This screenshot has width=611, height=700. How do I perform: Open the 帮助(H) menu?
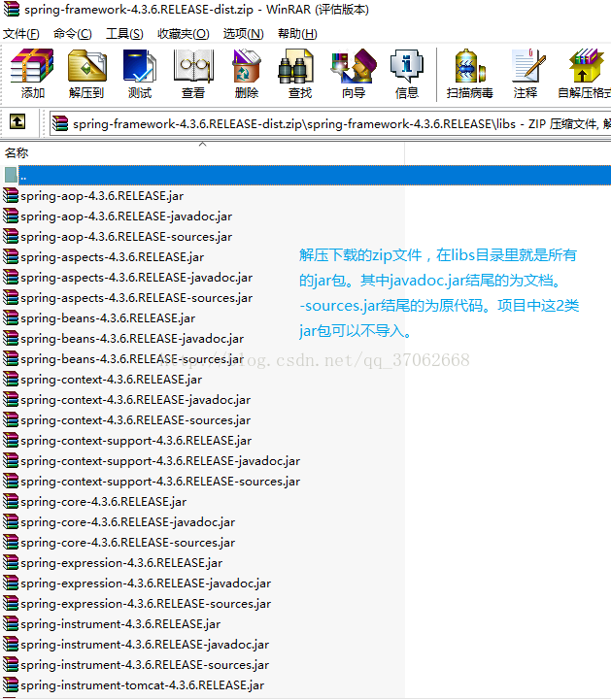pos(297,34)
